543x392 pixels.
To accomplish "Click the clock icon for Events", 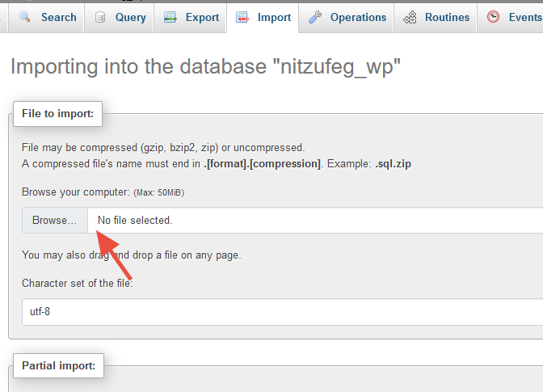I will (x=493, y=17).
